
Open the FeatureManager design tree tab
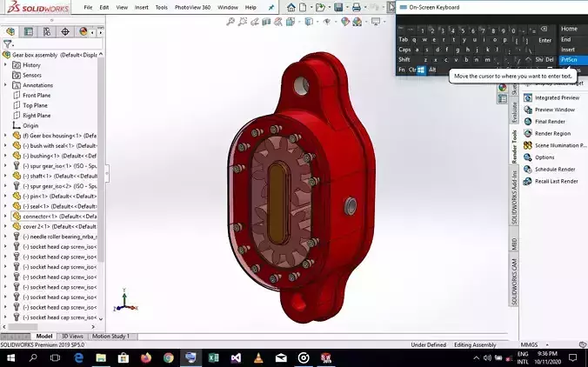click(x=10, y=31)
